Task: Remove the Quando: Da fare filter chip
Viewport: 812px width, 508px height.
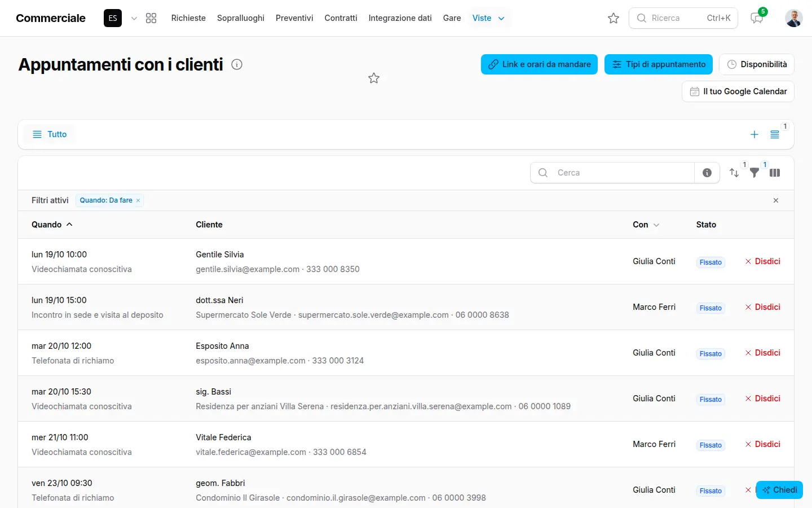Action: coord(138,200)
